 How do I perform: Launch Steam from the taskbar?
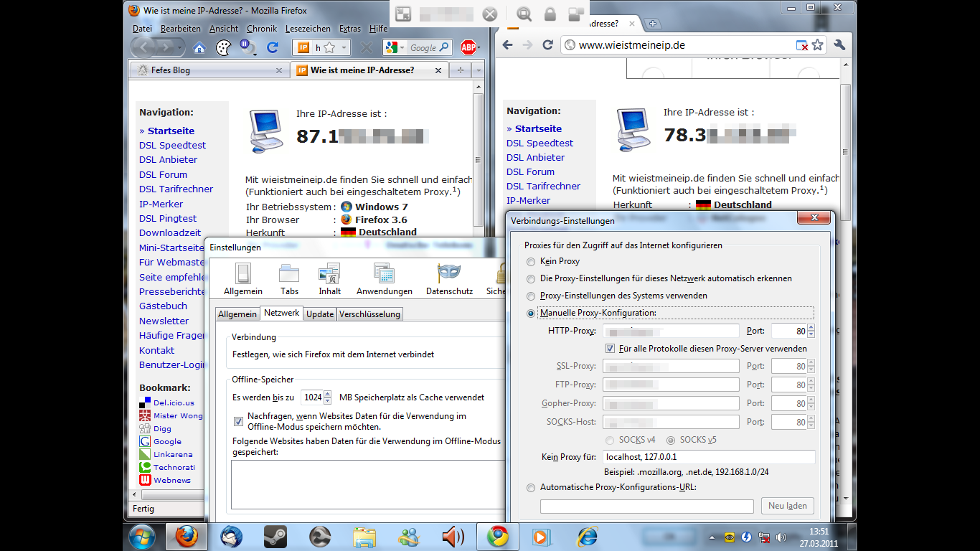tap(275, 536)
